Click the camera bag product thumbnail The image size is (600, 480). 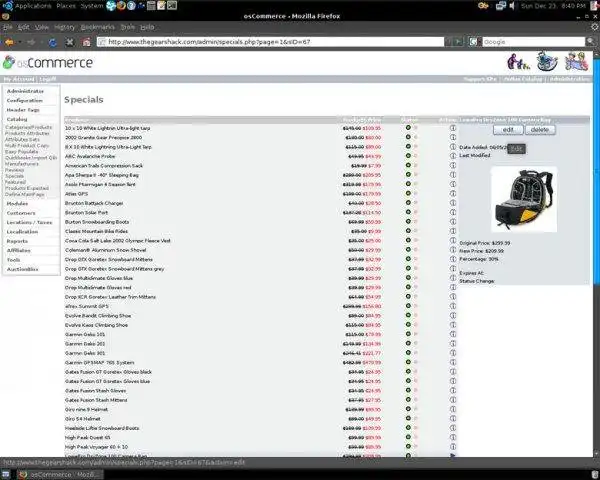click(524, 199)
